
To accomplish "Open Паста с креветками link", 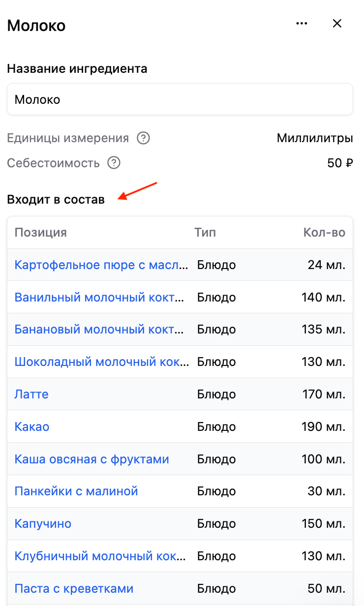I will point(74,589).
